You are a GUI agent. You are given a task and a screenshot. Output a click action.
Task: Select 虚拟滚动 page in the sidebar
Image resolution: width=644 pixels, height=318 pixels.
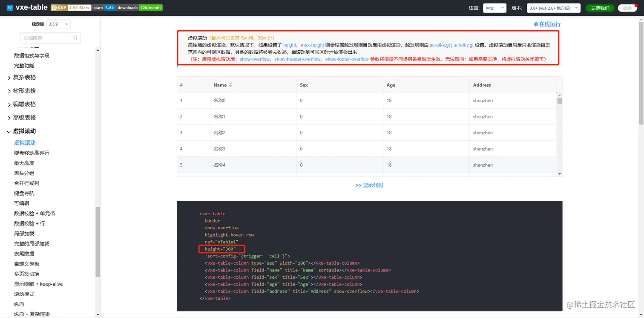pyautogui.click(x=25, y=143)
